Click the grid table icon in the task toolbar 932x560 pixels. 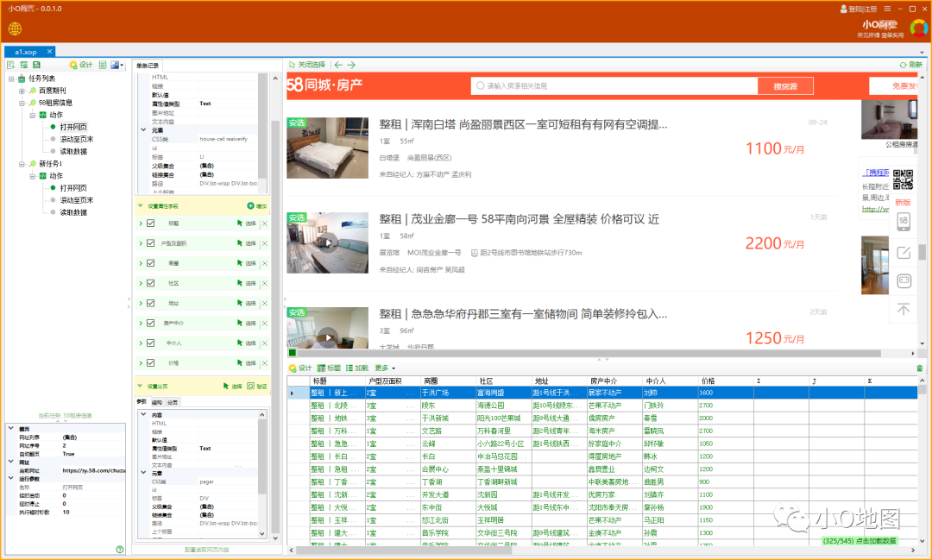103,65
